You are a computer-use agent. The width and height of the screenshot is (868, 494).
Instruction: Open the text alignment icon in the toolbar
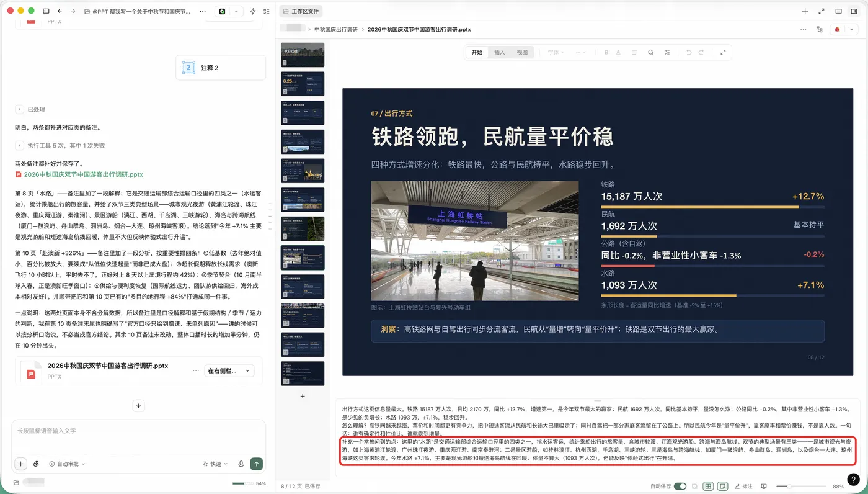[x=634, y=53]
